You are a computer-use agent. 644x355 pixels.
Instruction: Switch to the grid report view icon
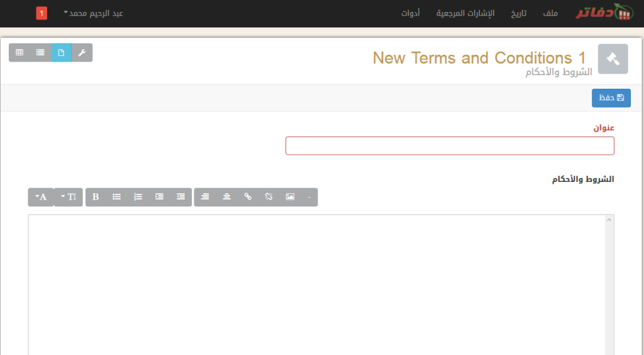19,53
